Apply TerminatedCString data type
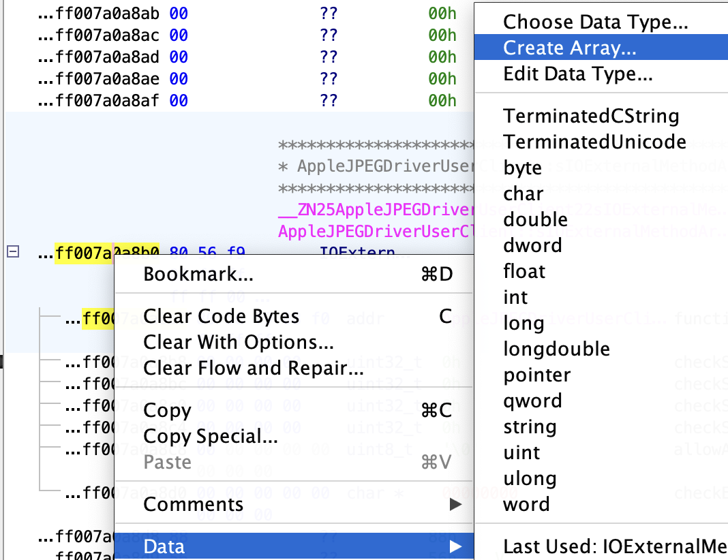The image size is (728, 560). coord(591,116)
